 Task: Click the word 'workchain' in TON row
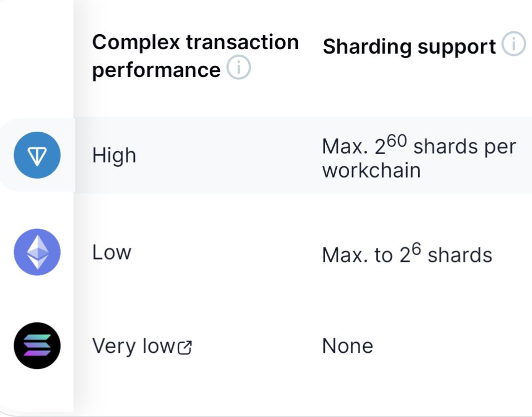(x=371, y=170)
